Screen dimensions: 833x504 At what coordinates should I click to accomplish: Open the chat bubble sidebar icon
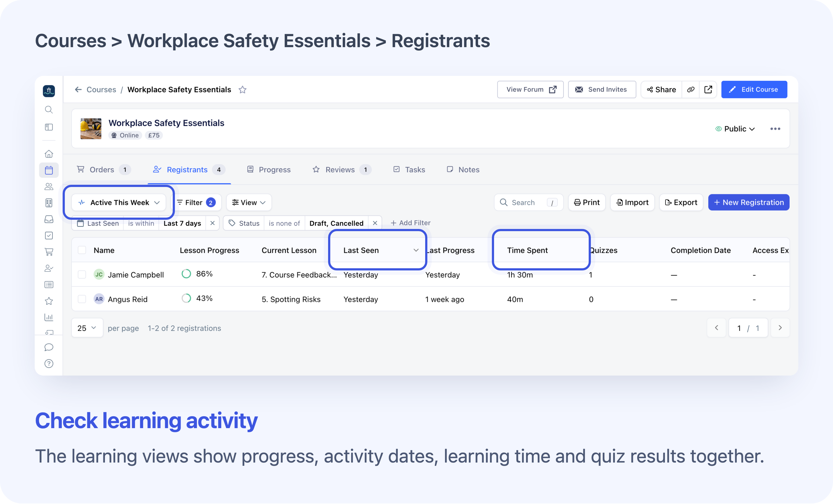pos(49,347)
